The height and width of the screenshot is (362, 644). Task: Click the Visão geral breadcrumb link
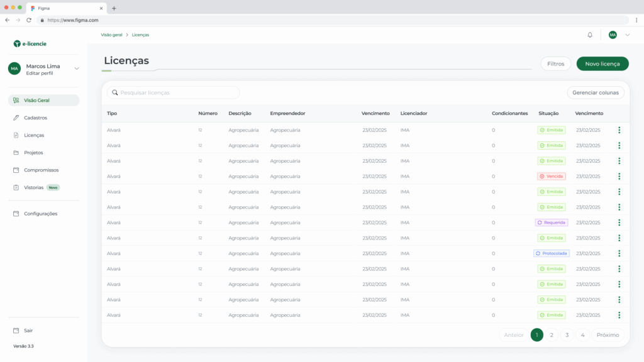tap(111, 35)
